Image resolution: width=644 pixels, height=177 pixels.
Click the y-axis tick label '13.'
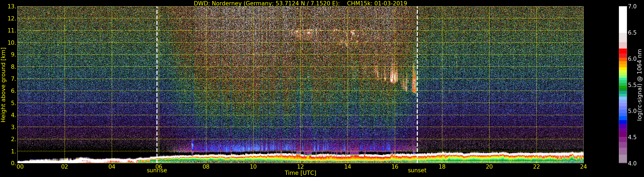click(x=12, y=6)
